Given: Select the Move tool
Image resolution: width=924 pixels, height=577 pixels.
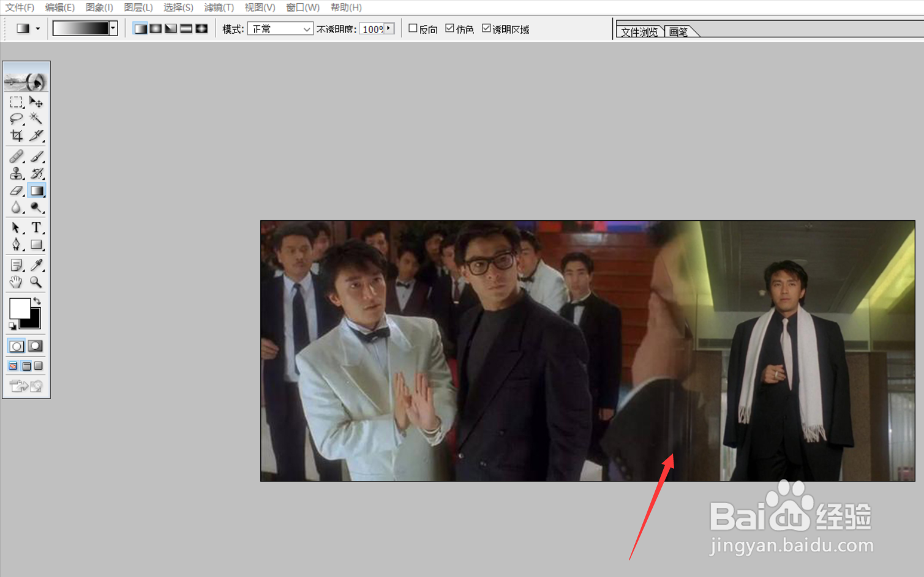Looking at the screenshot, I should point(36,102).
